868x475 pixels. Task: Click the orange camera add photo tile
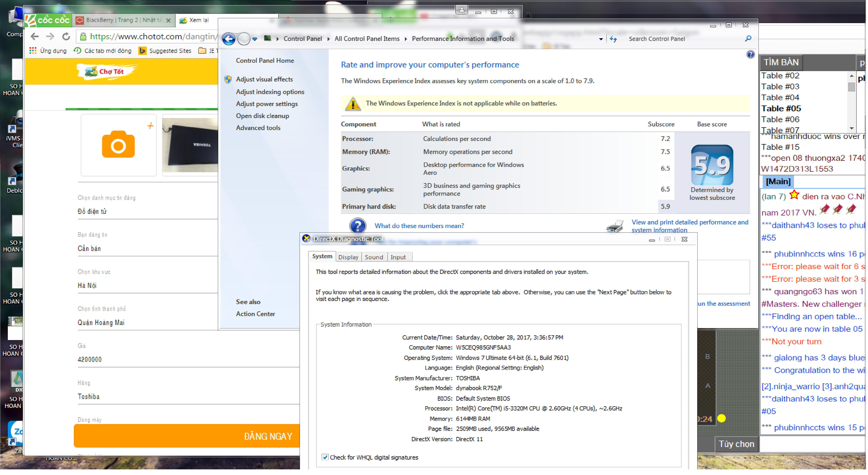(119, 145)
